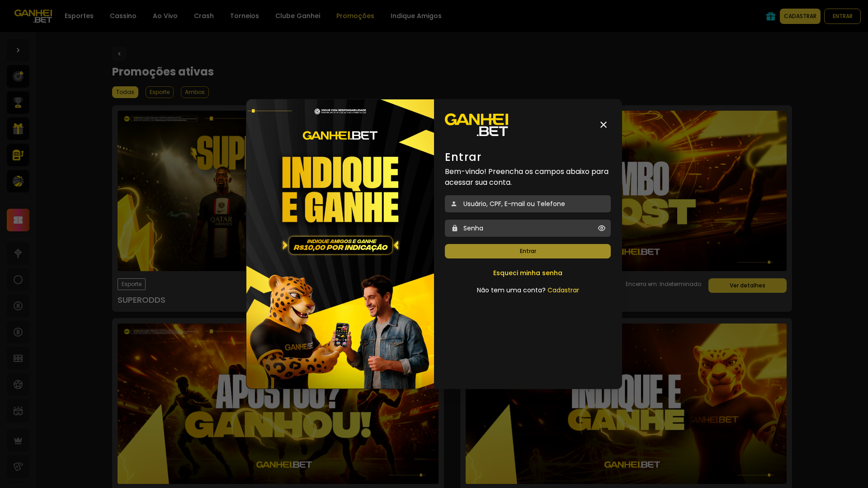Click the ornate cross sidebar icon

(18, 253)
